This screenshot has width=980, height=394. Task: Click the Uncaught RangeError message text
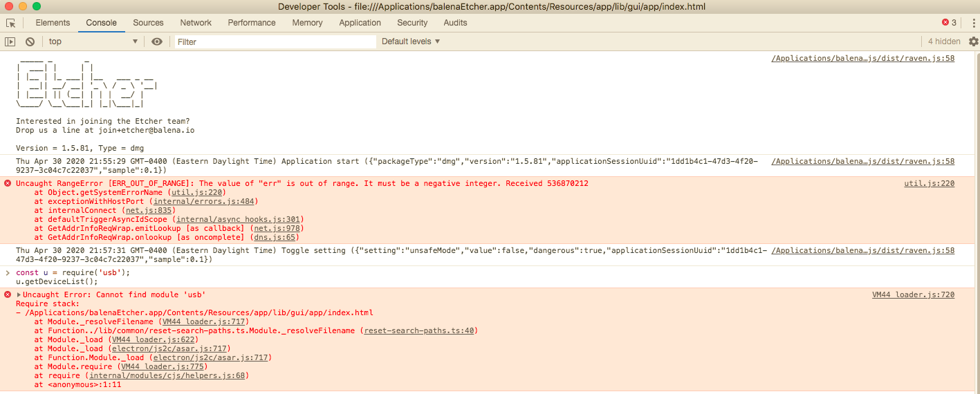pyautogui.click(x=302, y=183)
